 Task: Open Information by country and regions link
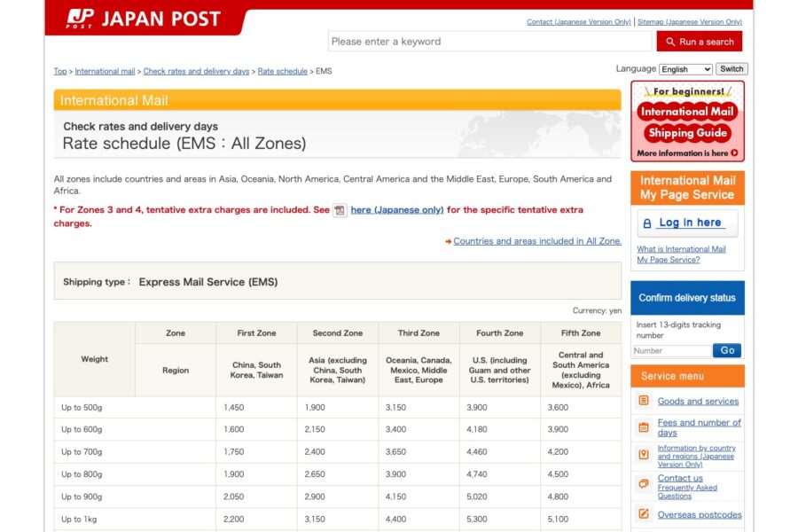pyautogui.click(x=696, y=456)
